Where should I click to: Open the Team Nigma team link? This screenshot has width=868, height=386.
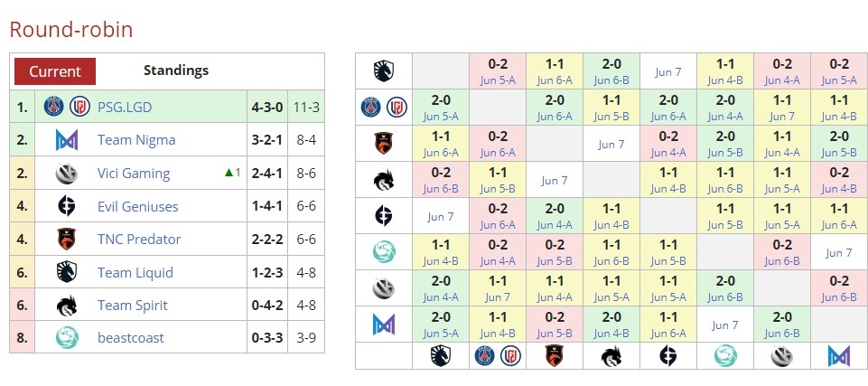pyautogui.click(x=136, y=140)
